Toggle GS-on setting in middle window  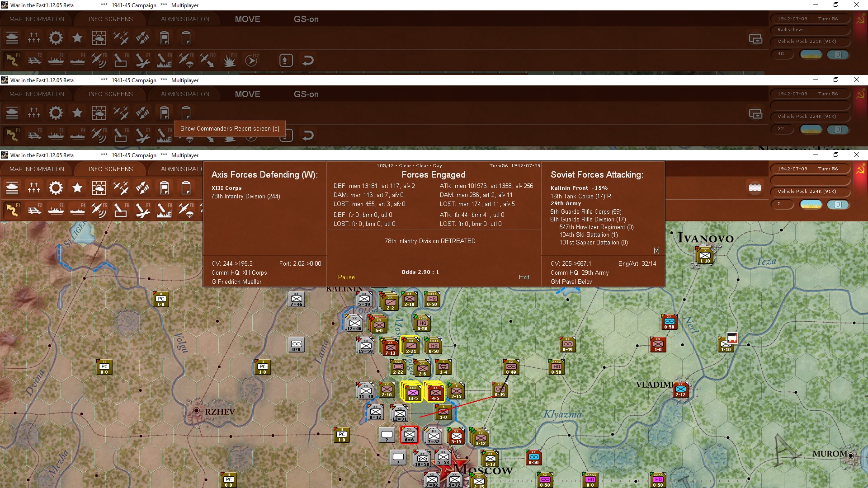[x=306, y=94]
